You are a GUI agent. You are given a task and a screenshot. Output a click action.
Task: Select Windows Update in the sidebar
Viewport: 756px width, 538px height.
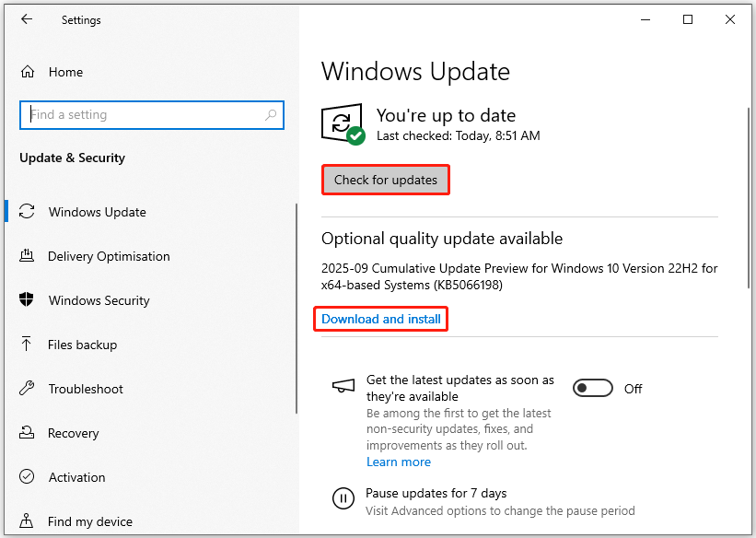(28, 212)
